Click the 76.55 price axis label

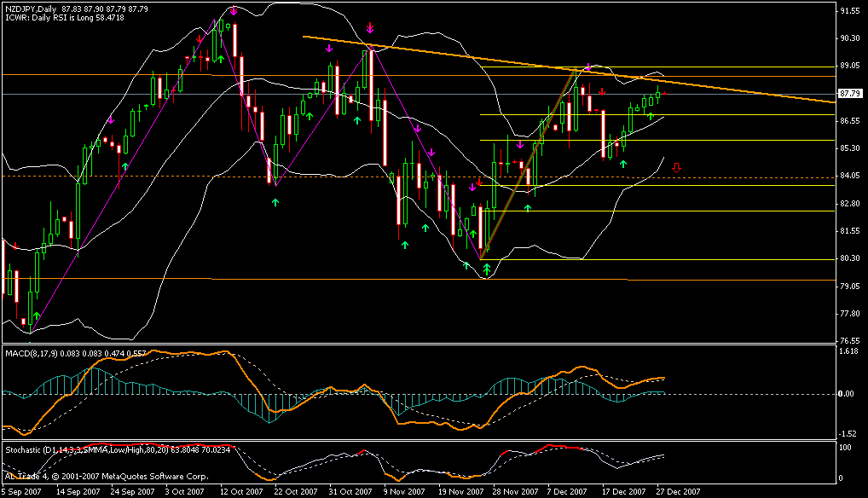click(850, 341)
